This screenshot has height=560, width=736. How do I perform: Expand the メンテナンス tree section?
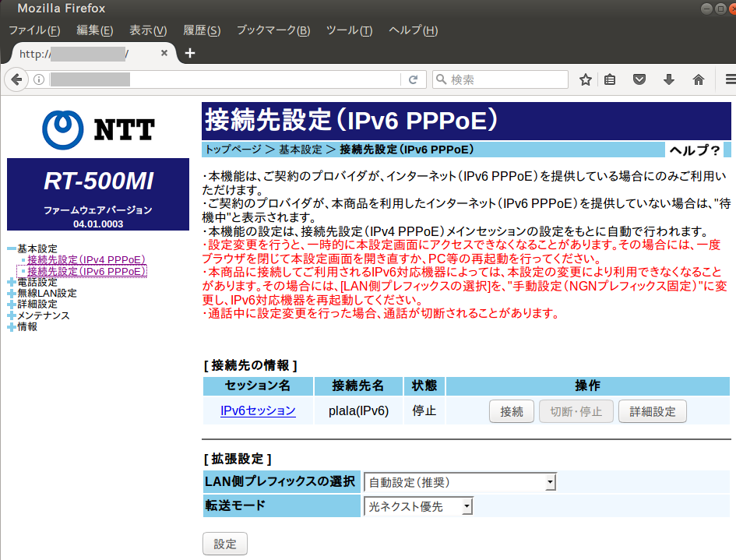12,315
